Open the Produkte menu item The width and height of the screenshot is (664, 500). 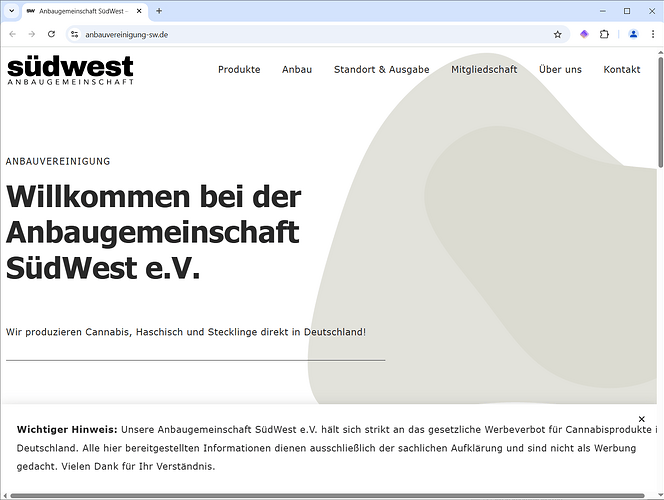tap(239, 69)
